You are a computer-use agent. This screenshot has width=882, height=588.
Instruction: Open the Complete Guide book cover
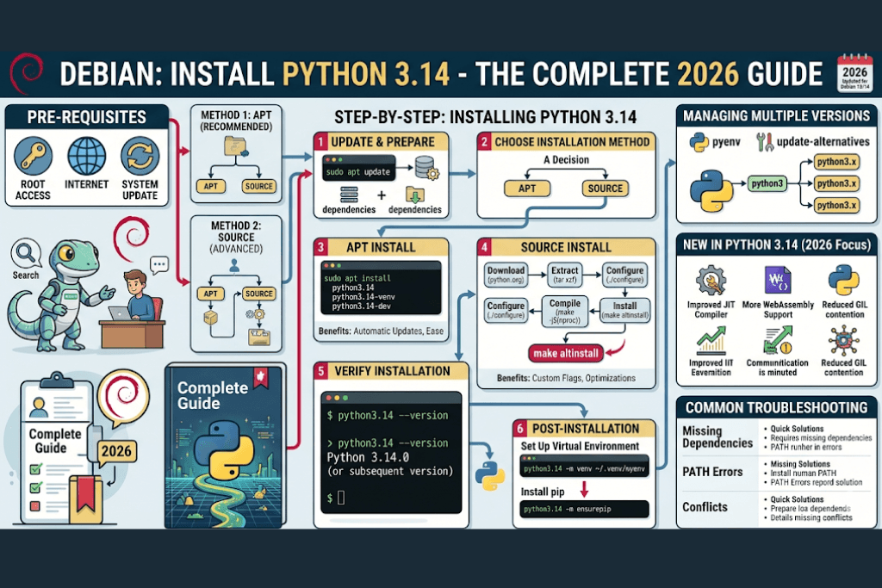[x=225, y=446]
